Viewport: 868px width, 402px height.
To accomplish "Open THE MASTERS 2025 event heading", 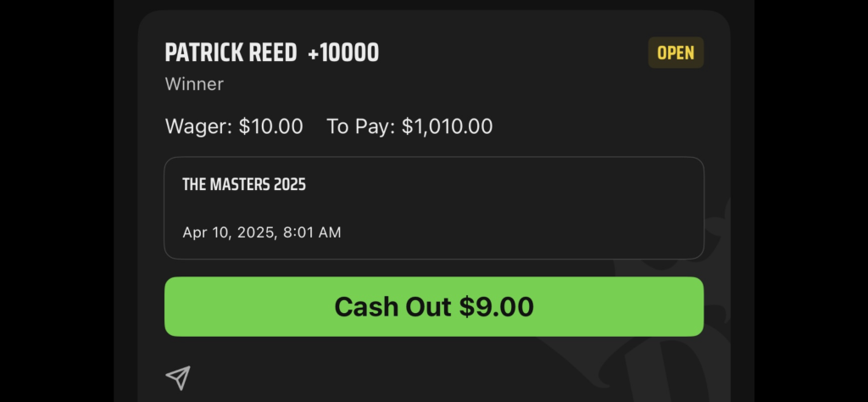I will click(244, 184).
